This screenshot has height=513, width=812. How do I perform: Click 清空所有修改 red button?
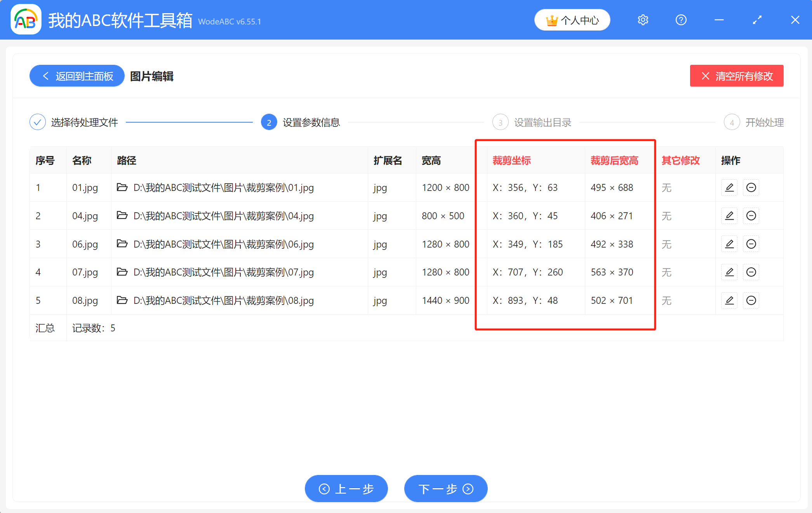point(736,76)
